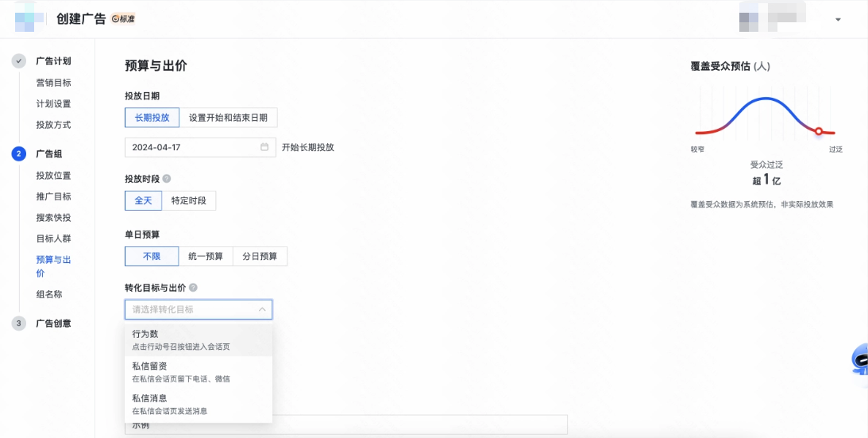Choose 分日预算 budget option
Screen dimensions: 868x438
[x=260, y=256]
